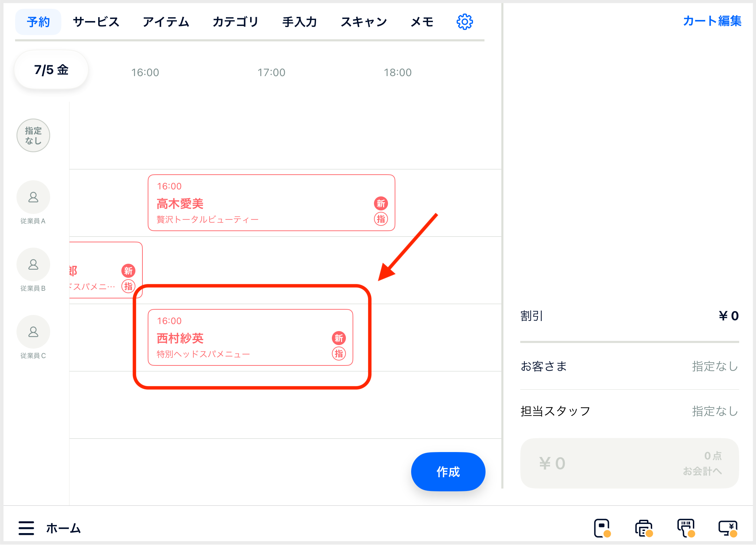756x545 pixels.
Task: Click the printer status icon
Action: pyautogui.click(x=644, y=528)
